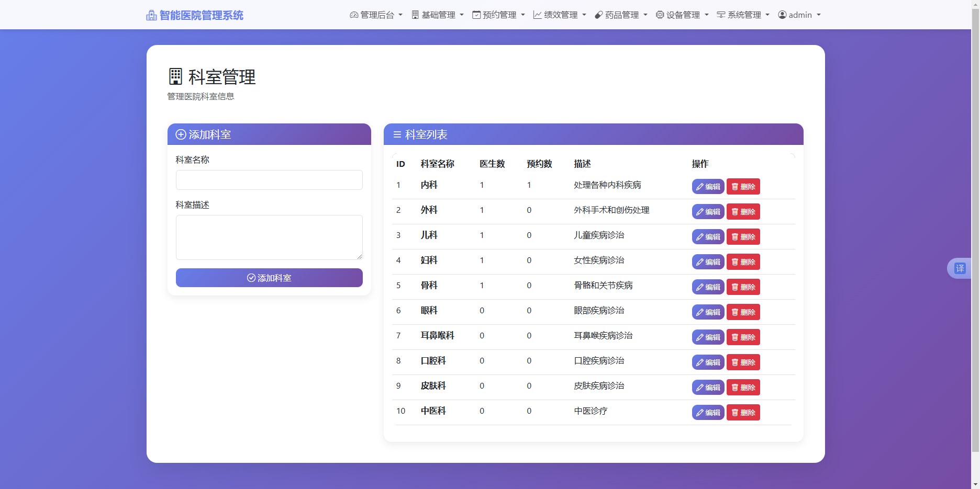Click the trash icon in 中医科 row delete button
The width and height of the screenshot is (980, 489).
coord(735,412)
